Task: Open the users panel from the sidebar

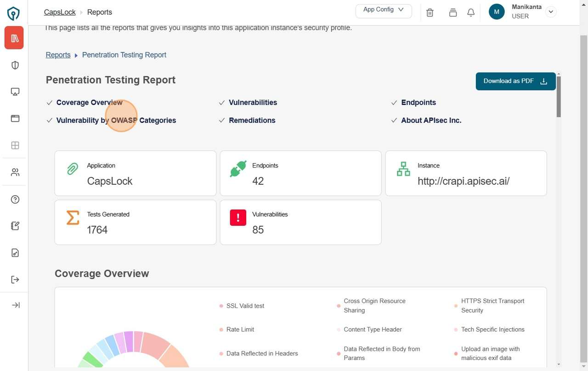Action: (14, 172)
